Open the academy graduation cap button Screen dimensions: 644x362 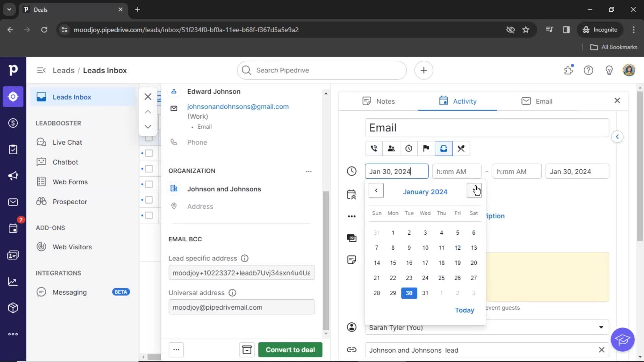[x=623, y=340]
